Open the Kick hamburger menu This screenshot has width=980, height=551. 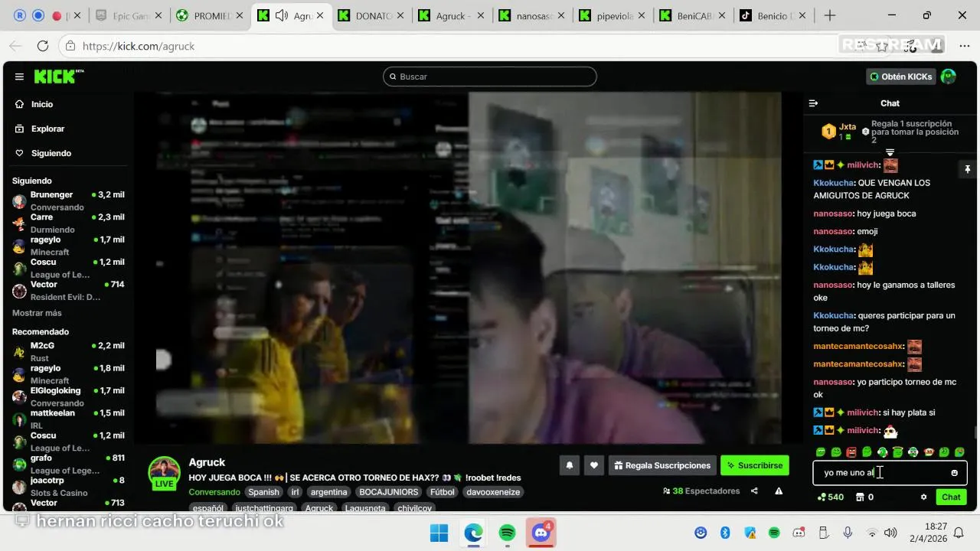(x=19, y=77)
